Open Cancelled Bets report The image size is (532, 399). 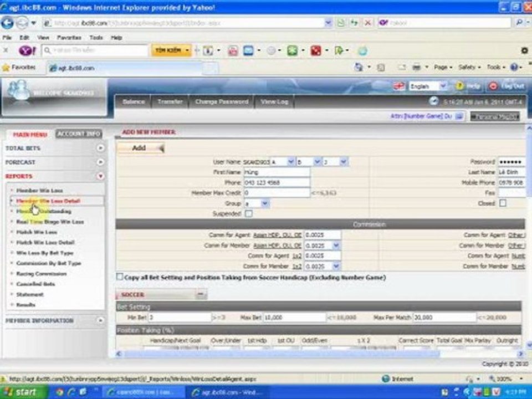(x=35, y=284)
